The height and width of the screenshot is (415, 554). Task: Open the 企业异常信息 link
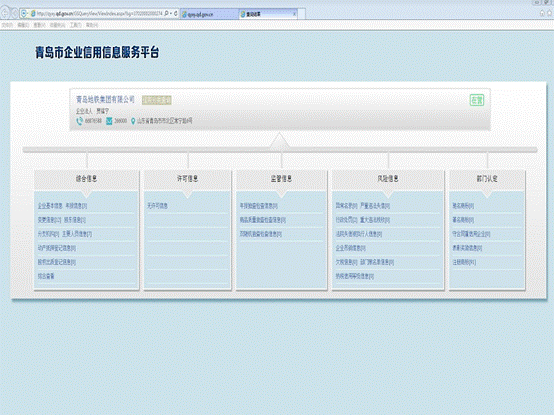tap(350, 248)
